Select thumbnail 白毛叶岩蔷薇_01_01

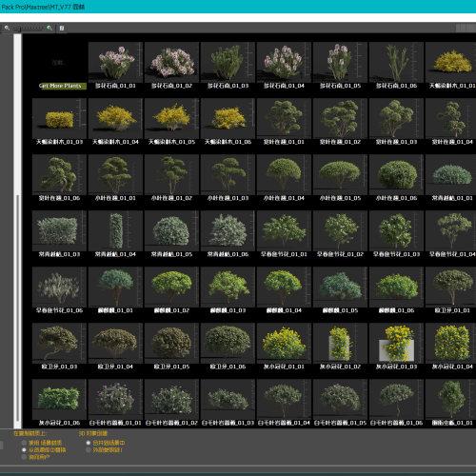[x=115, y=399]
